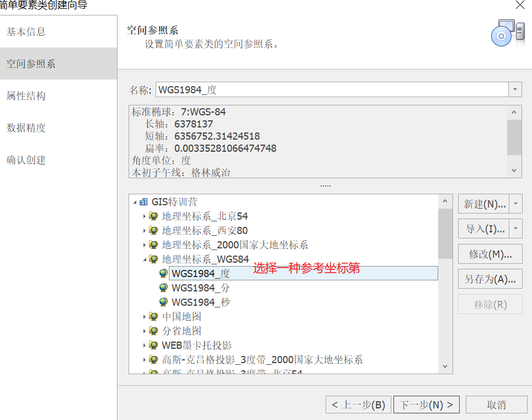The image size is (532, 420).
Task: Open the 名称 dropdown arrow
Action: tap(515, 89)
